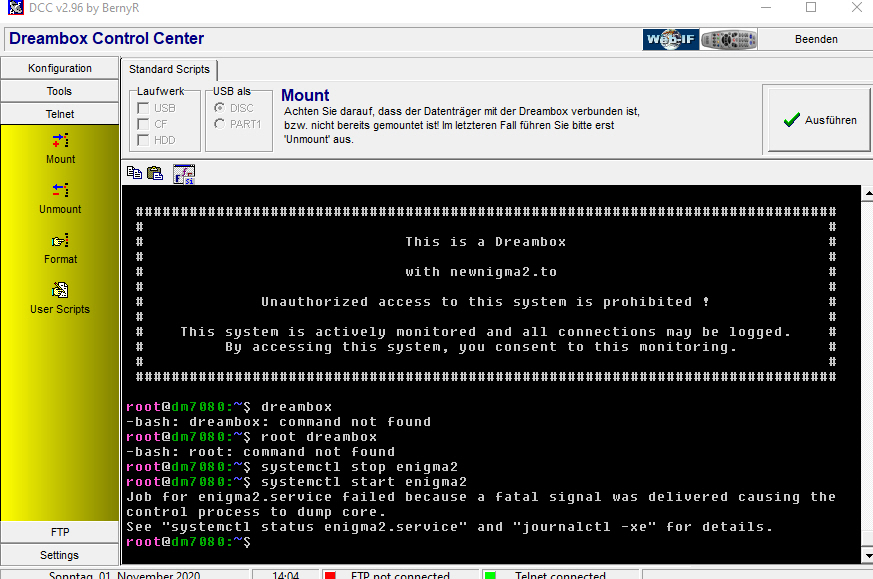
Task: Switch to the Standard Scripts tab
Action: pyautogui.click(x=169, y=69)
